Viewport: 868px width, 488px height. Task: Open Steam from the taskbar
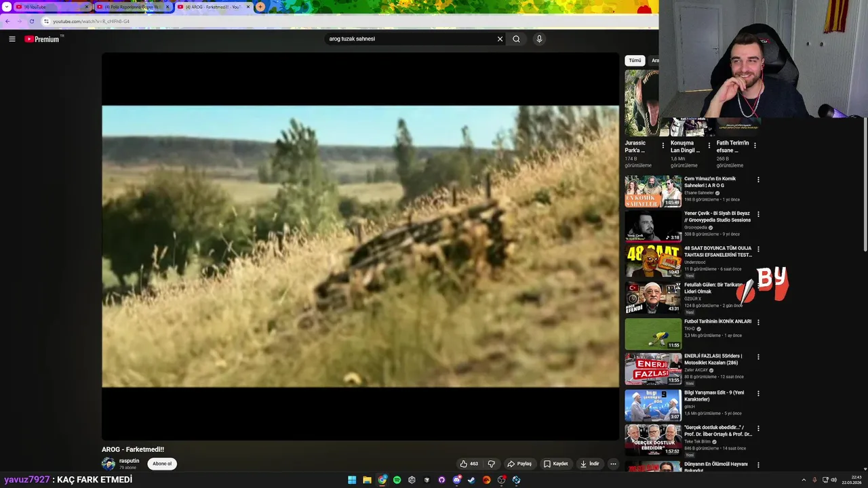[471, 480]
